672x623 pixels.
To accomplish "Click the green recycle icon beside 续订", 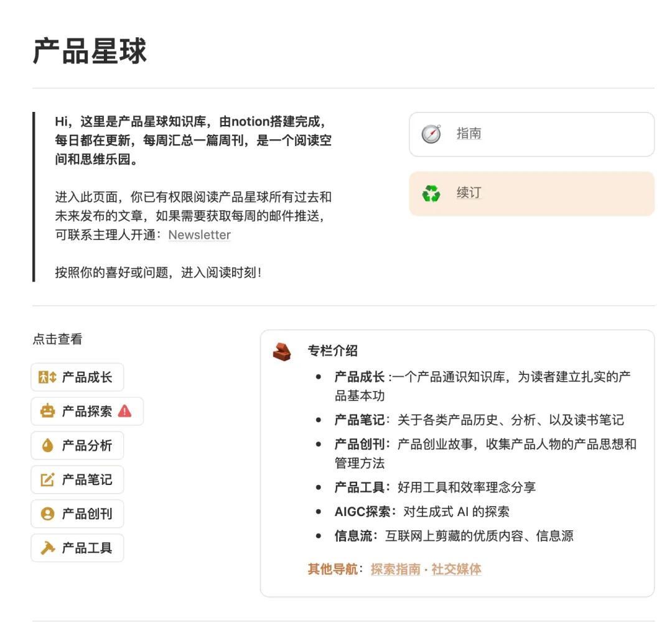I will pyautogui.click(x=431, y=193).
